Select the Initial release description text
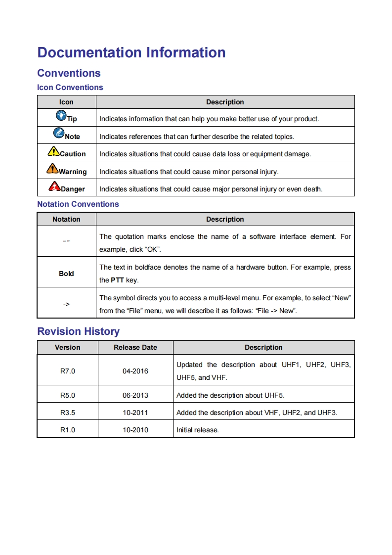The image size is (392, 555). (197, 430)
